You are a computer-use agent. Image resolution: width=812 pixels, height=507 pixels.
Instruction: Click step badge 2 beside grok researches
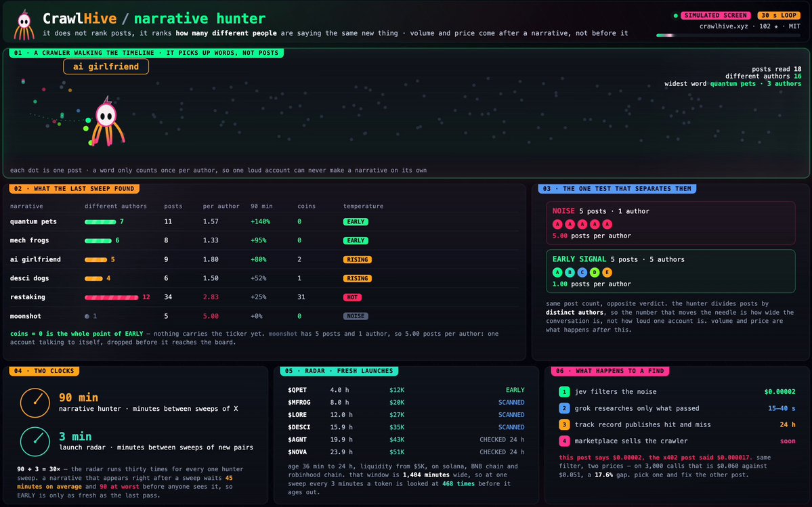[564, 408]
